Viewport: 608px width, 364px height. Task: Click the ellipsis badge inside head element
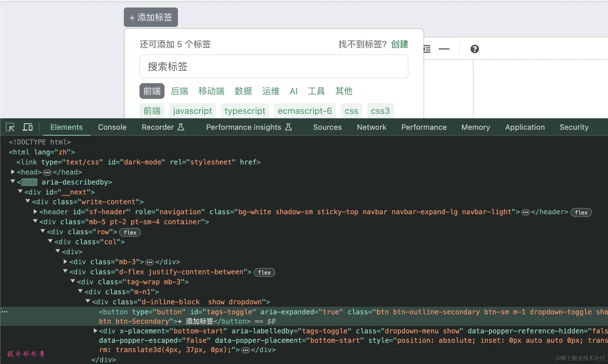(x=47, y=172)
